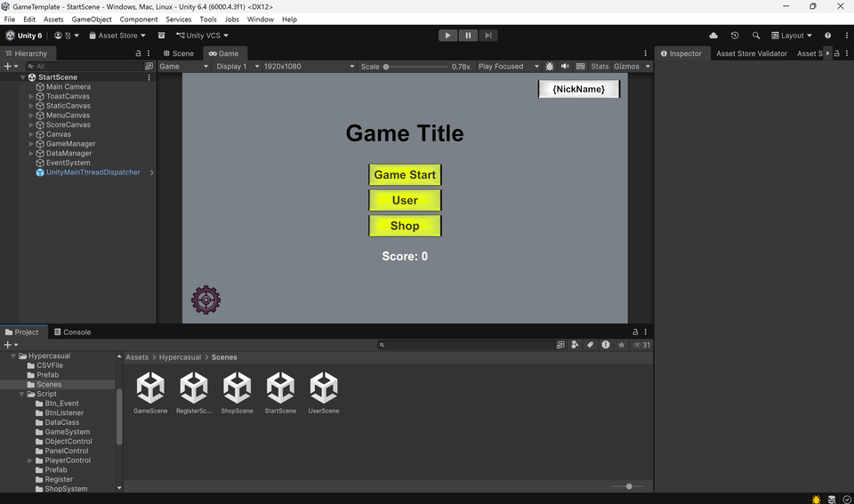Screen dimensions: 854x504
Task: Click the Play button in the toolbar
Action: coord(447,36)
